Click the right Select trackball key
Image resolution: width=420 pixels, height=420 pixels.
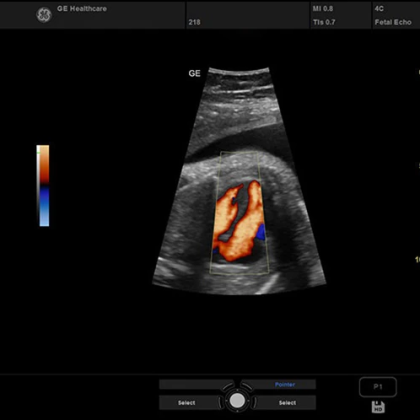tap(286, 403)
